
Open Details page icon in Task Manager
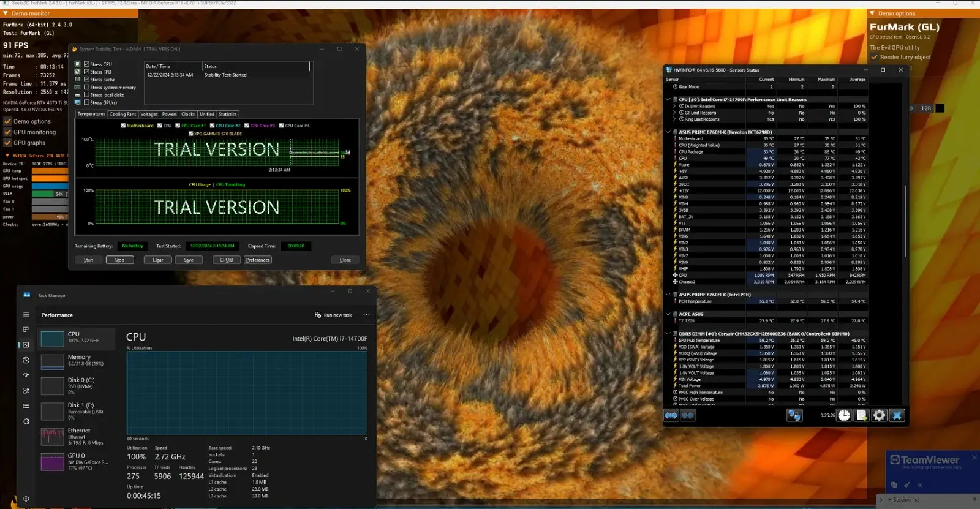(26, 406)
